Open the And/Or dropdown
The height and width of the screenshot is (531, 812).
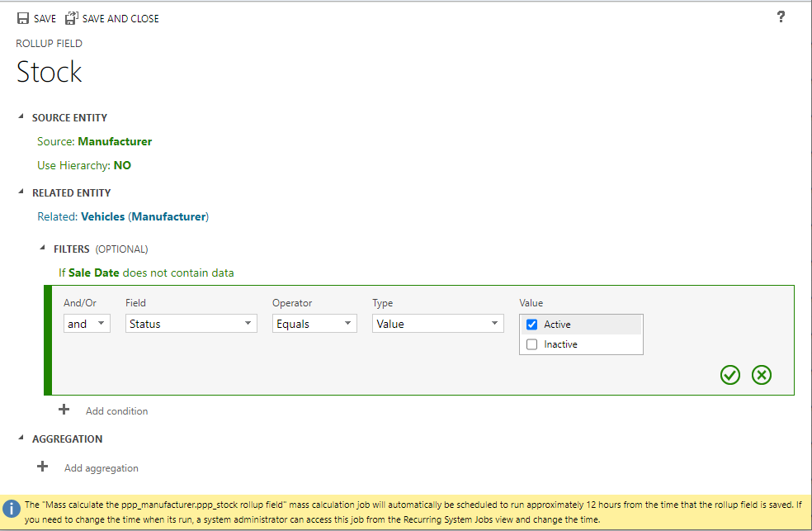coord(102,323)
